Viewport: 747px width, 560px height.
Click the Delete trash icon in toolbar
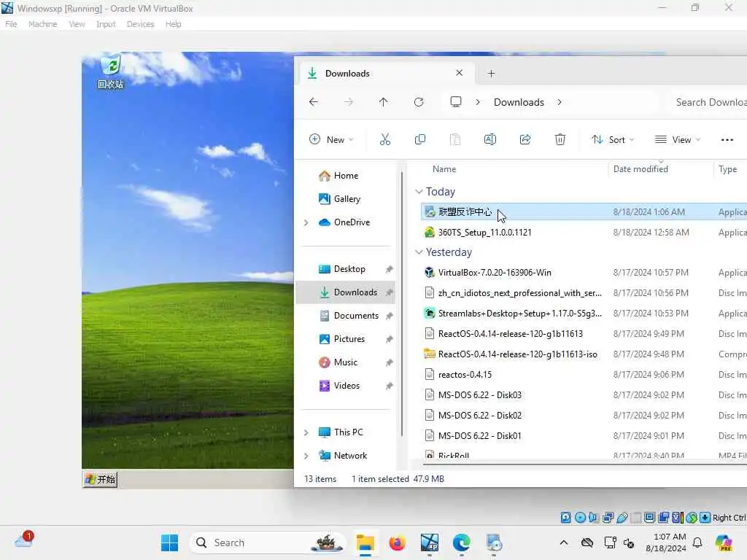560,139
